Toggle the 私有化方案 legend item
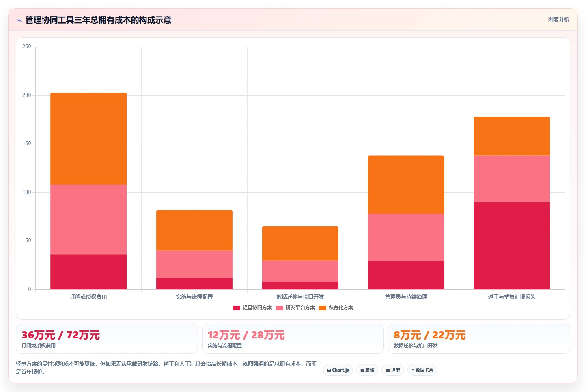Viewport: 586px width, 392px height. (x=336, y=308)
